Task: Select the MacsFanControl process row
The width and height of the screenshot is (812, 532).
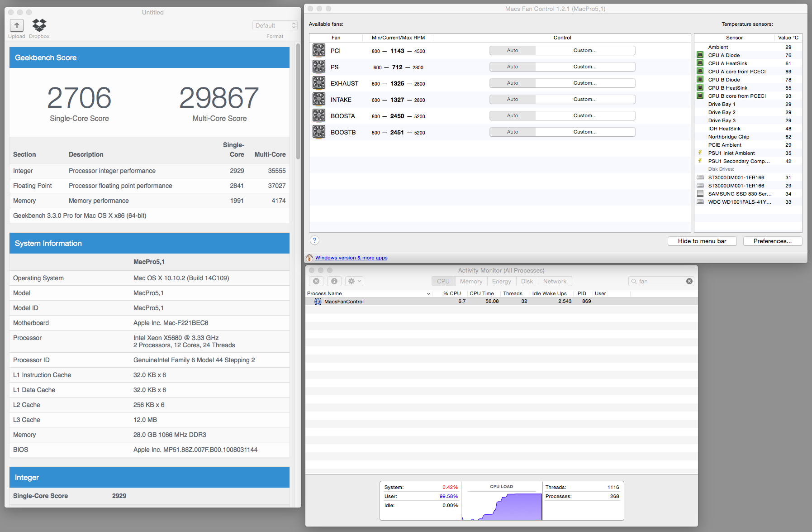Action: [502, 302]
